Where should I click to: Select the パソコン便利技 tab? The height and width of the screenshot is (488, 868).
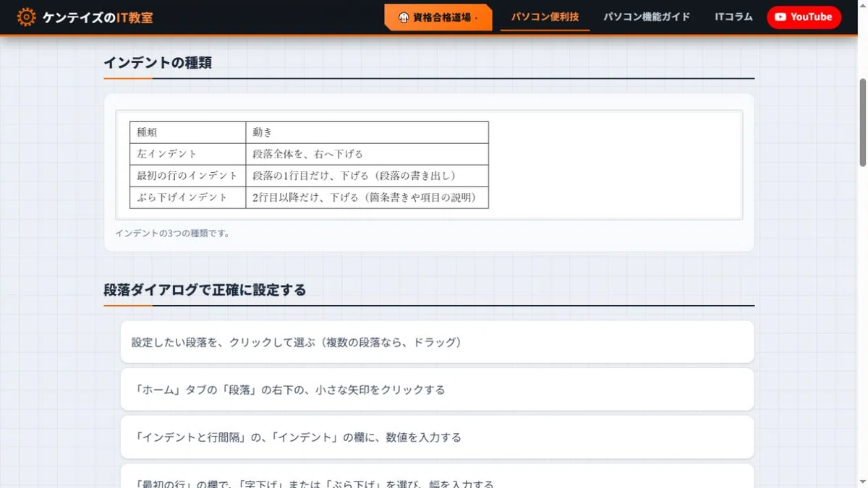coord(545,17)
